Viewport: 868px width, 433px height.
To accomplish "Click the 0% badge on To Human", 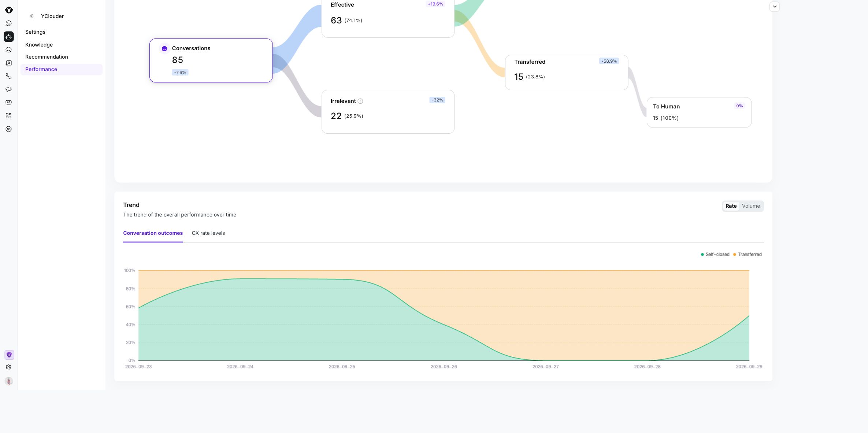I will (x=739, y=106).
